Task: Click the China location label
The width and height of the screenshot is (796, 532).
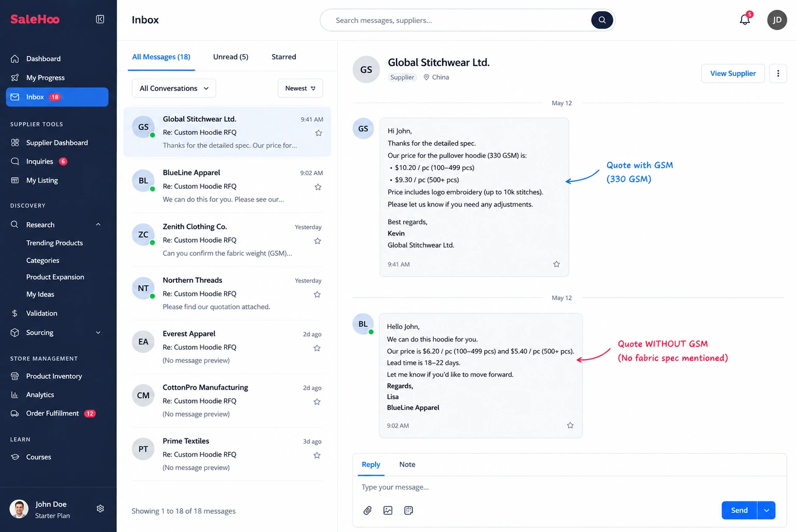Action: tap(436, 77)
